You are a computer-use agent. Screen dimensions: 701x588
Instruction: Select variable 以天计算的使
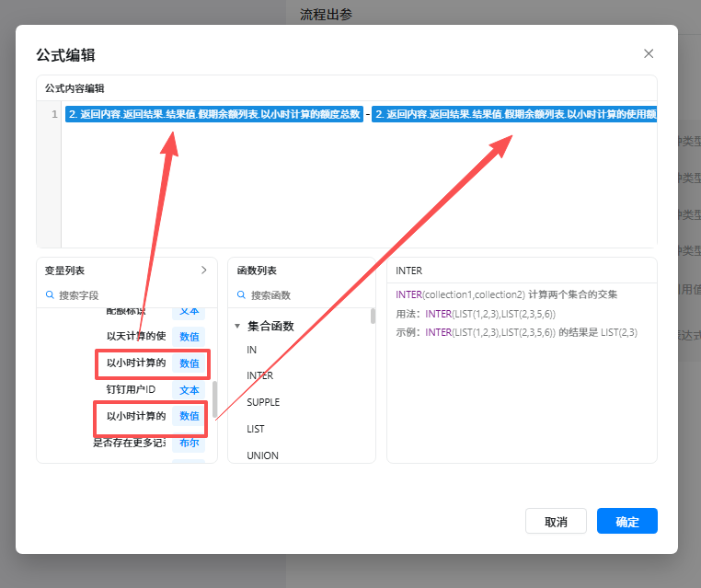[x=136, y=336]
